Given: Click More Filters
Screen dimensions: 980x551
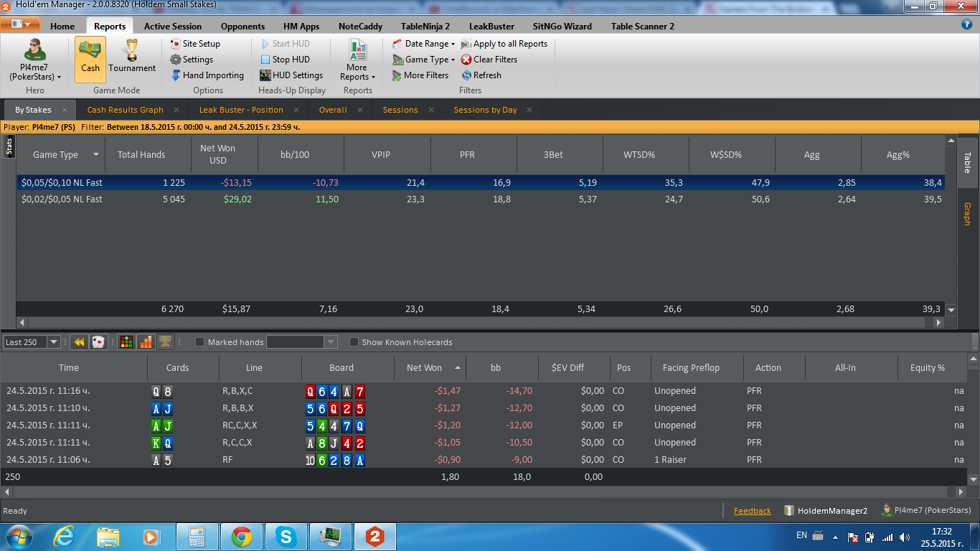Looking at the screenshot, I should [x=420, y=75].
